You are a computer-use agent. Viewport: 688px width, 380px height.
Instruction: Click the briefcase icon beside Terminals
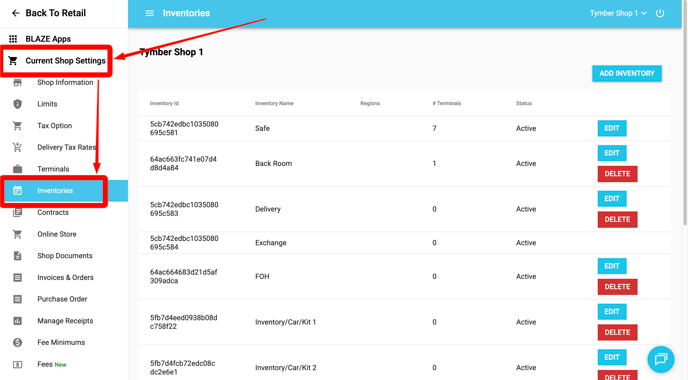pos(18,169)
